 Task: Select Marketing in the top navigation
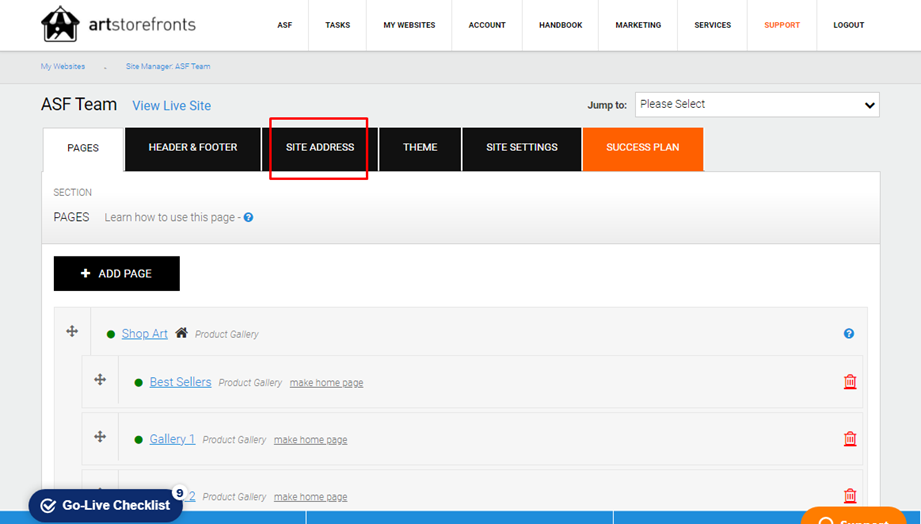[638, 25]
